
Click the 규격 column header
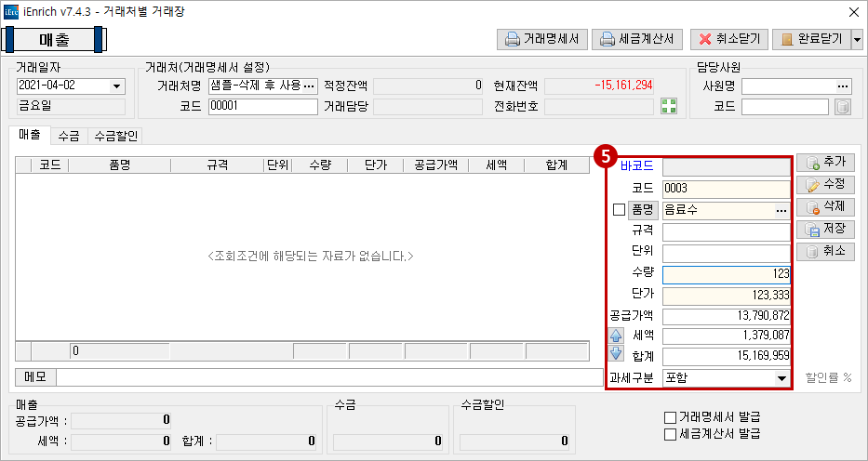[217, 165]
